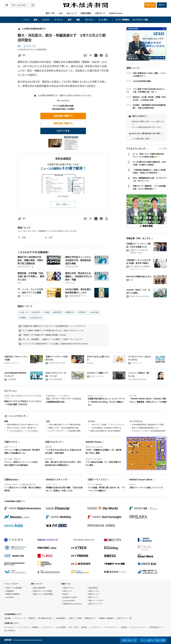Open 人事ウオッチ in the top menu
Screen dimensions: 171x644
tap(100, 13)
